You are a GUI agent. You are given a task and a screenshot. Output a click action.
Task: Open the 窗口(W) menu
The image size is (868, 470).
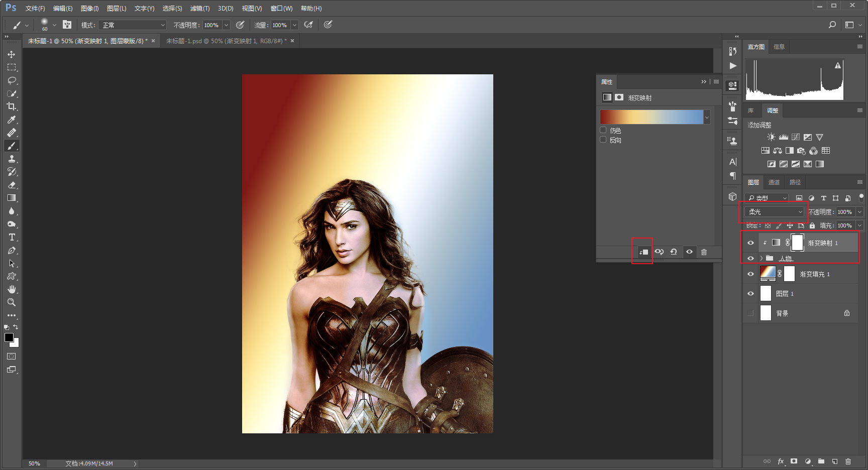281,9
